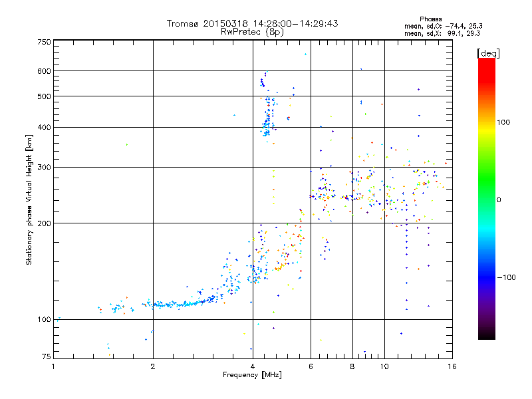This screenshot has height=399, width=532.
Task: Click the 'Phases' statistics heading
Action: coord(430,19)
